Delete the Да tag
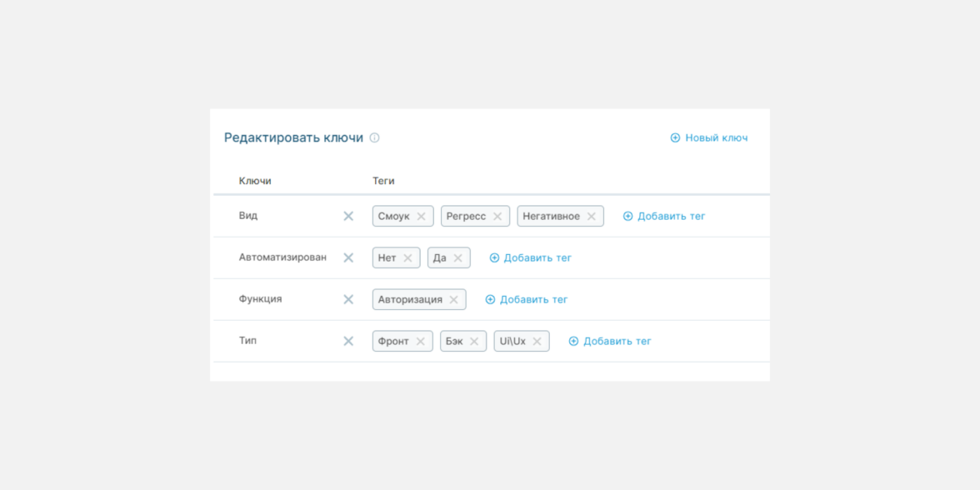Viewport: 980px width, 490px height. tap(457, 258)
